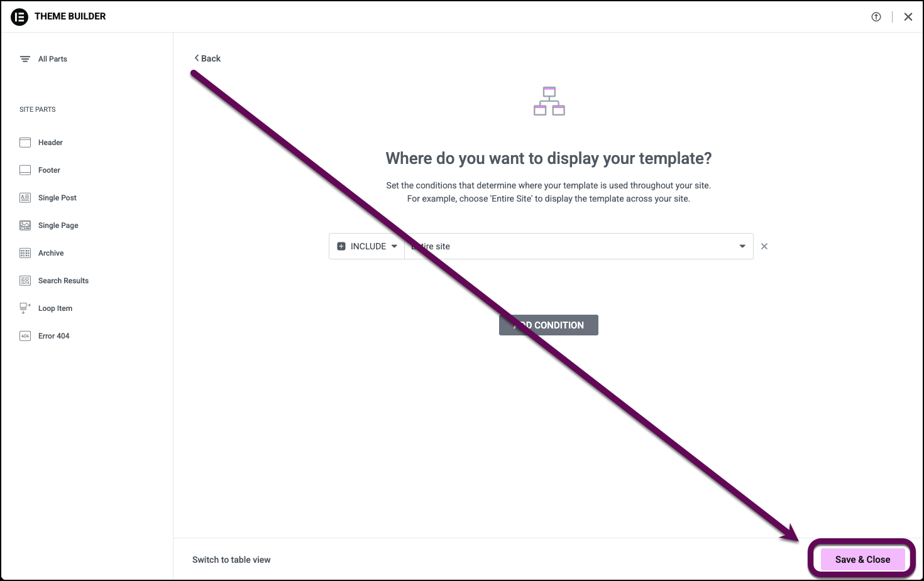
Task: Expand the Entire site condition dropdown
Action: tap(742, 246)
